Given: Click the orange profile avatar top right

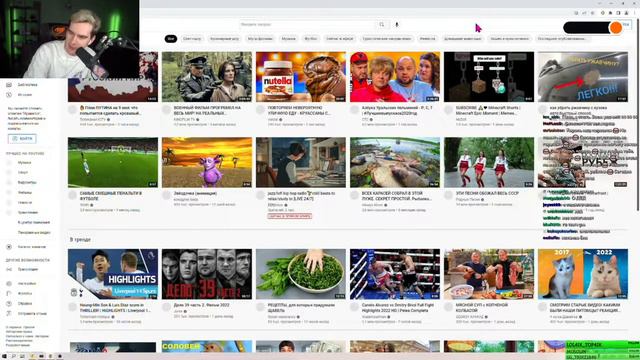Looking at the screenshot, I should click(616, 28).
